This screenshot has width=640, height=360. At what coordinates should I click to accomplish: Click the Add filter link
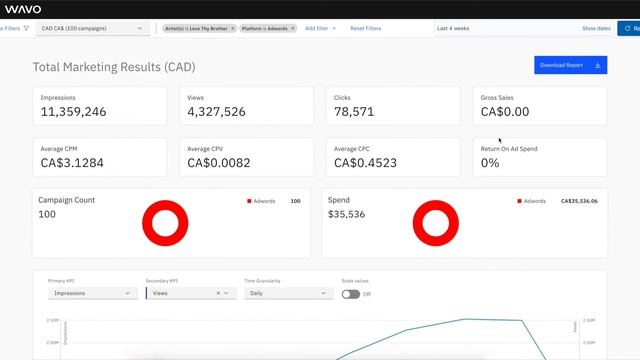(317, 29)
